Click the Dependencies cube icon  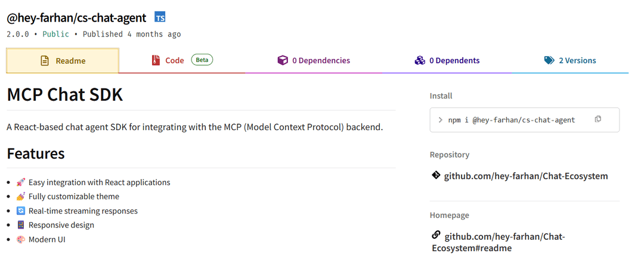point(283,60)
